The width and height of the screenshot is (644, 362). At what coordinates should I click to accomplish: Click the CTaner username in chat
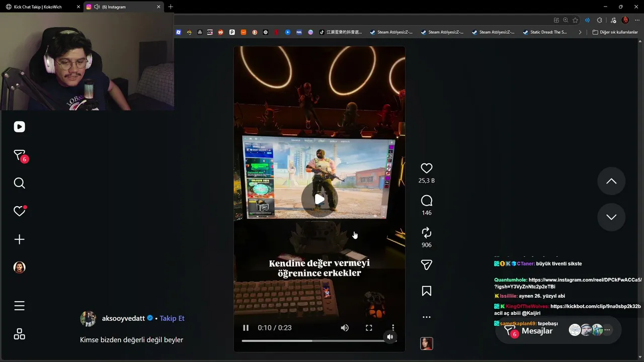click(x=525, y=263)
